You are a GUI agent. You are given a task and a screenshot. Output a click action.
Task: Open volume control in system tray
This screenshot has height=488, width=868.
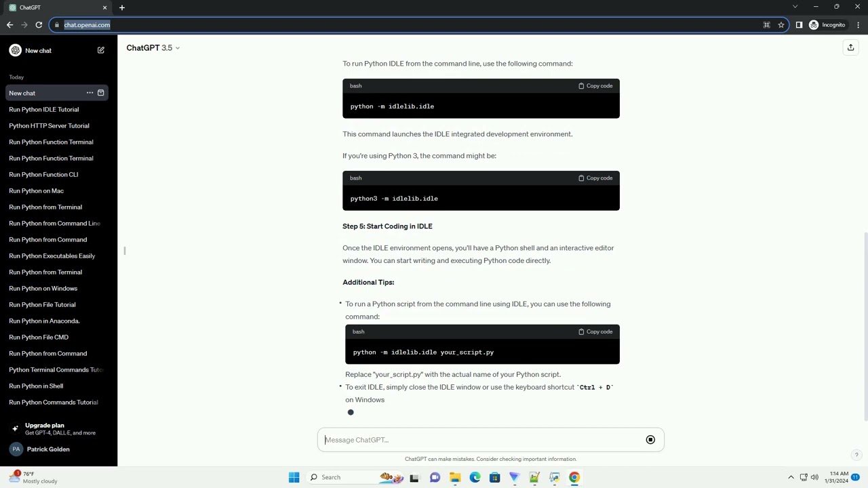click(x=814, y=477)
